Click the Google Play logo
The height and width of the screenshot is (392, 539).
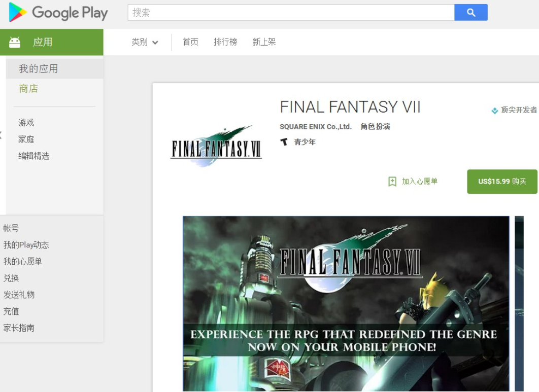(58, 13)
